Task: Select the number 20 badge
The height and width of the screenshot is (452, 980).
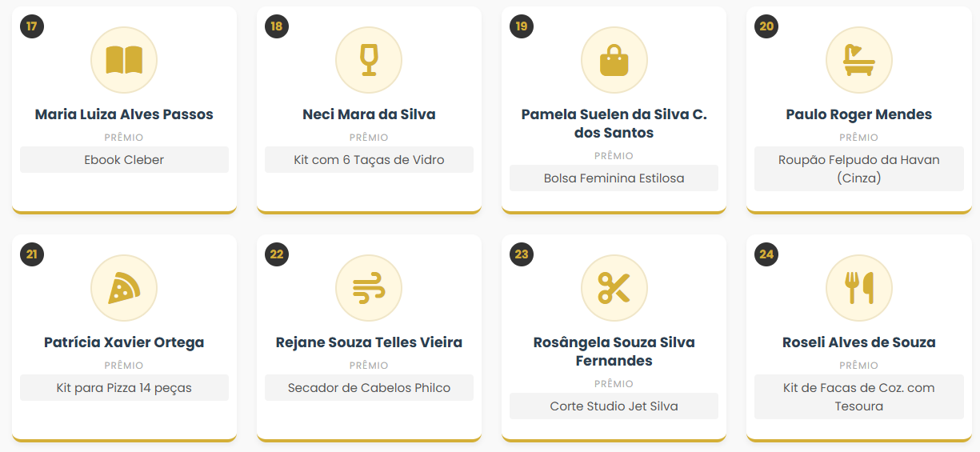Action: coord(766,26)
